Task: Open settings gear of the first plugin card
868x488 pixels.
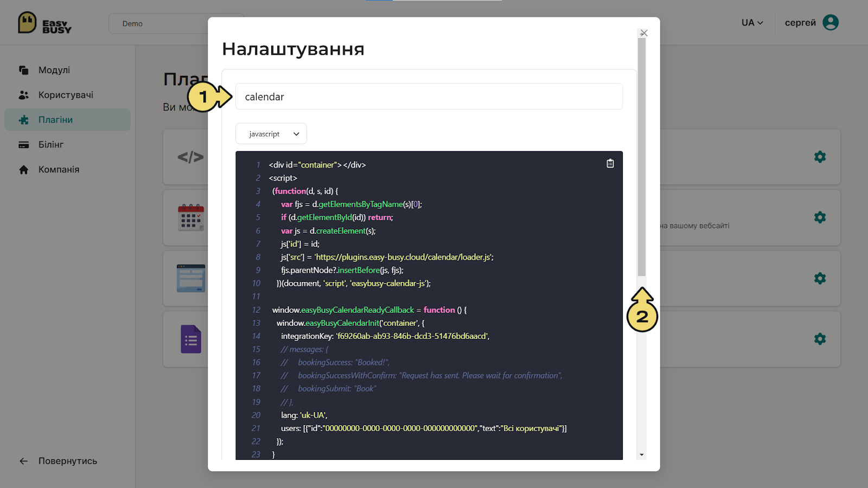Action: coord(820,157)
